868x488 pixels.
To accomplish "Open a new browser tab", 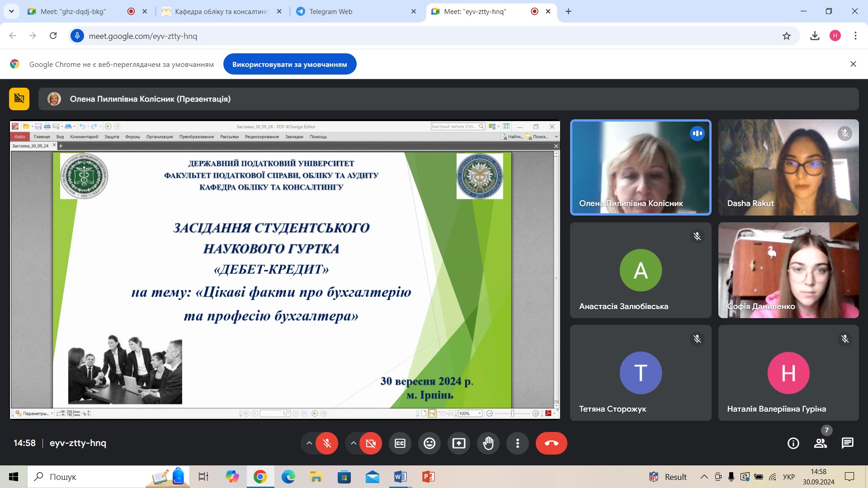I will point(568,11).
